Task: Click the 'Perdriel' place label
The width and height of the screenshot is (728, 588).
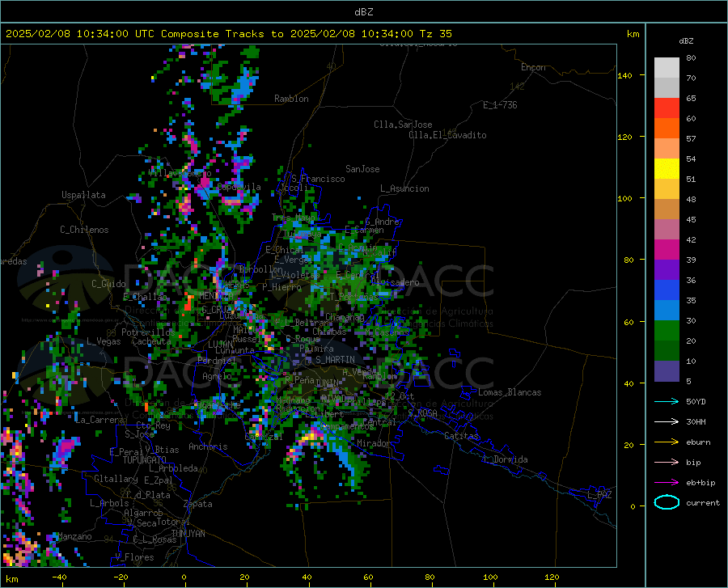Action: [216, 361]
